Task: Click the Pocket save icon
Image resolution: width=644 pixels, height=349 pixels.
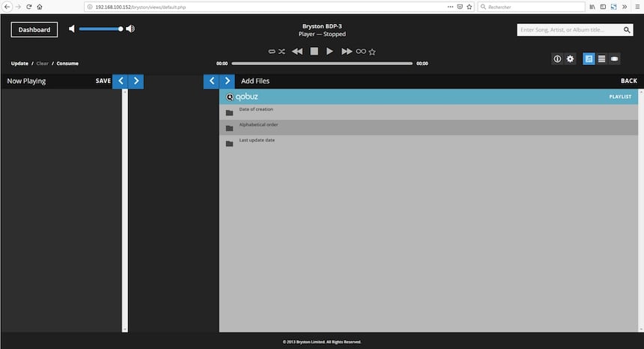Action: point(460,7)
